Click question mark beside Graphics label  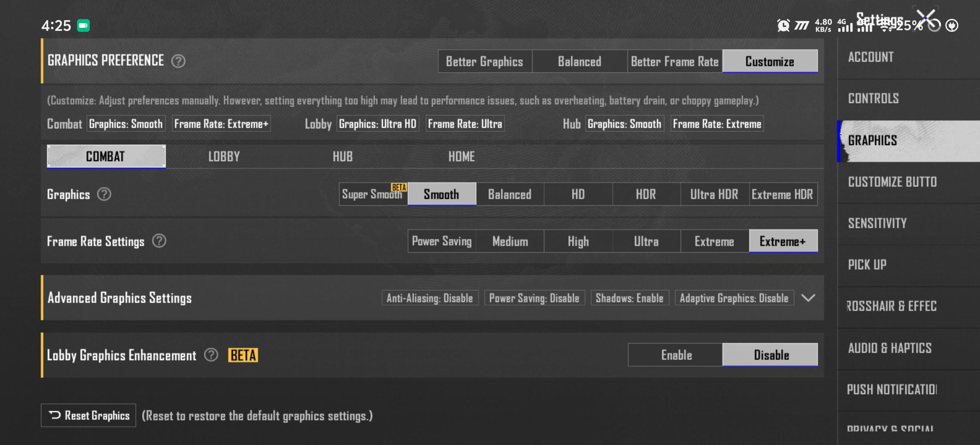[x=104, y=194]
